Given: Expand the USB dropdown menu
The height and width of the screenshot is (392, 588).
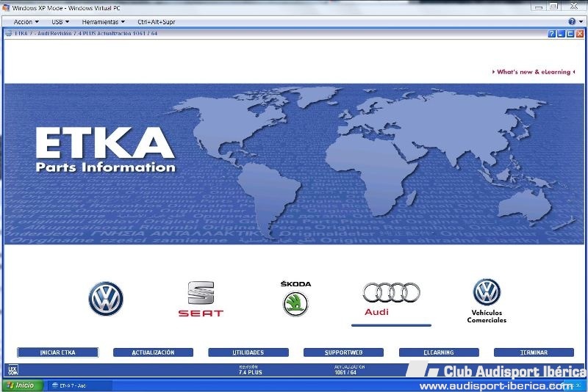Looking at the screenshot, I should [x=60, y=22].
